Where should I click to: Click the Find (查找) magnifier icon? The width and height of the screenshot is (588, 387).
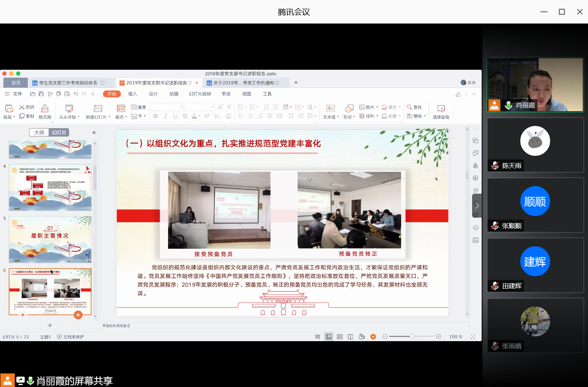(x=409, y=107)
